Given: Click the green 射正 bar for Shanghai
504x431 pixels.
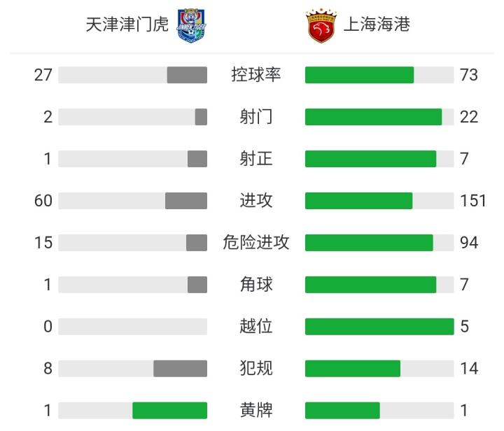Looking at the screenshot, I should (370, 159).
